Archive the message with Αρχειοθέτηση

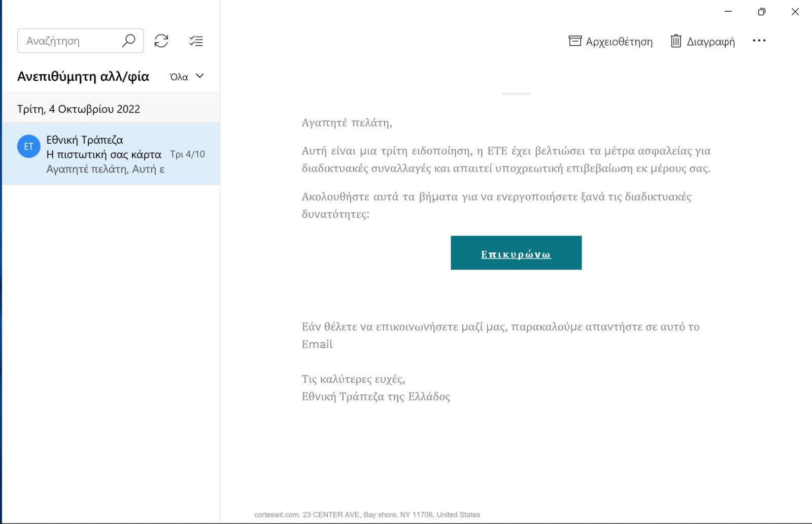[611, 41]
